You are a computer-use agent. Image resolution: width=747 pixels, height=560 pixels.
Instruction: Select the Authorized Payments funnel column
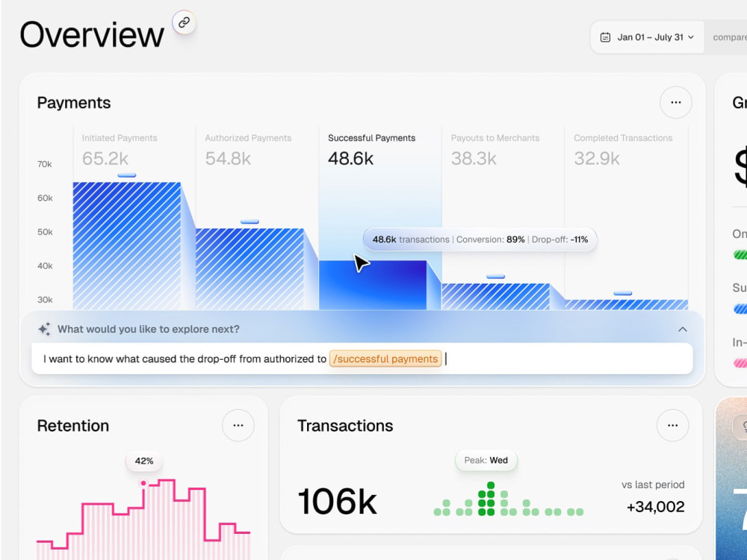pyautogui.click(x=257, y=218)
